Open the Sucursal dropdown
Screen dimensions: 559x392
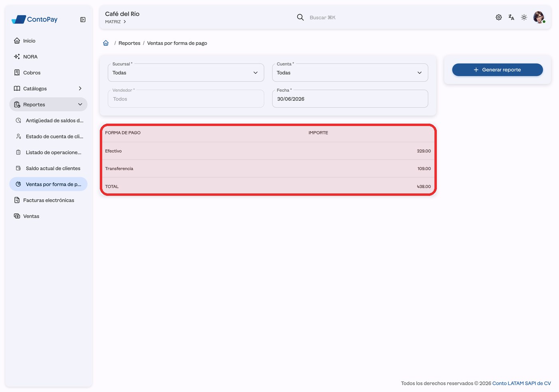[x=186, y=73]
